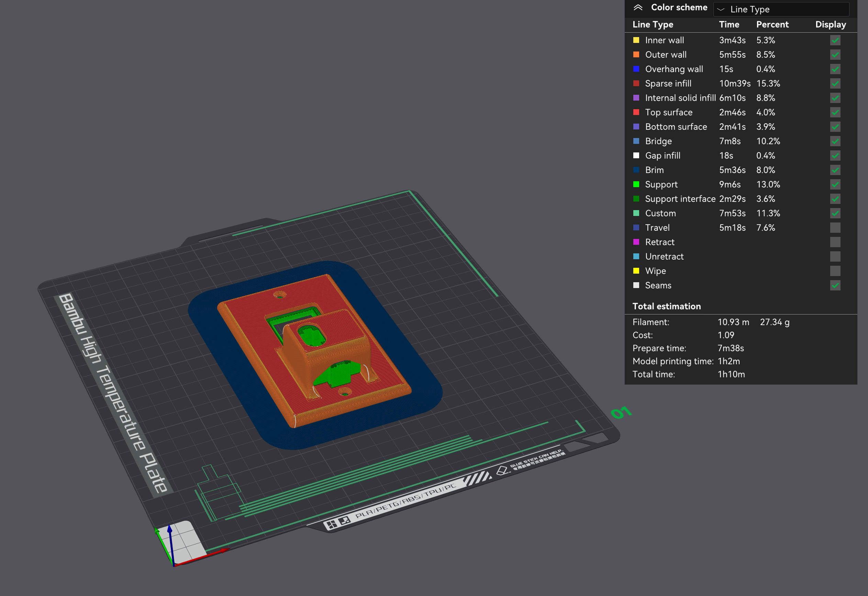Screen dimensions: 868x596
Task: Click the yellow Wipe color icon
Action: 636,271
